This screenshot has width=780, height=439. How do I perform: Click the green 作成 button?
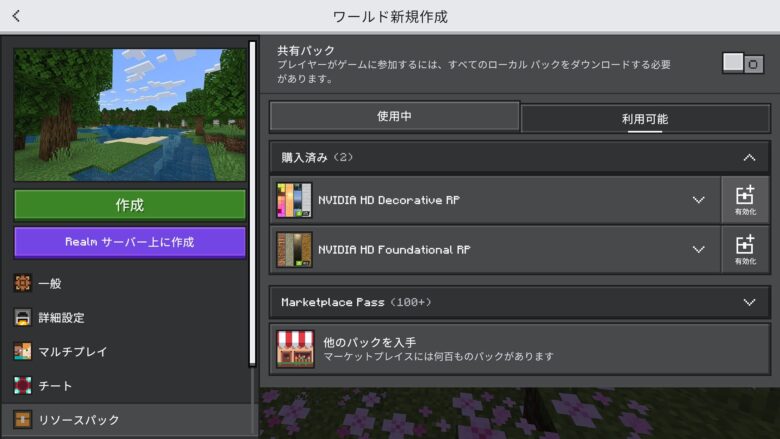(x=130, y=205)
